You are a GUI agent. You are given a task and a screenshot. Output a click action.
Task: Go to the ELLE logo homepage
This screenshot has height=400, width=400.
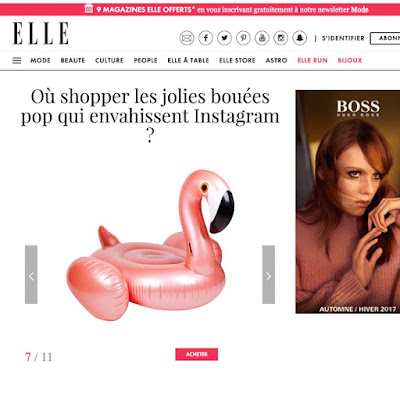[41, 33]
